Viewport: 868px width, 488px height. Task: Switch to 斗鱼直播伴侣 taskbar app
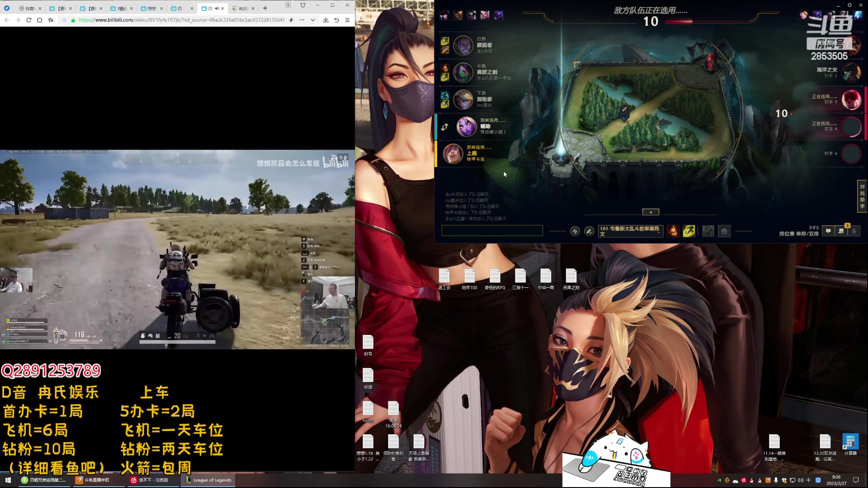[x=99, y=480]
